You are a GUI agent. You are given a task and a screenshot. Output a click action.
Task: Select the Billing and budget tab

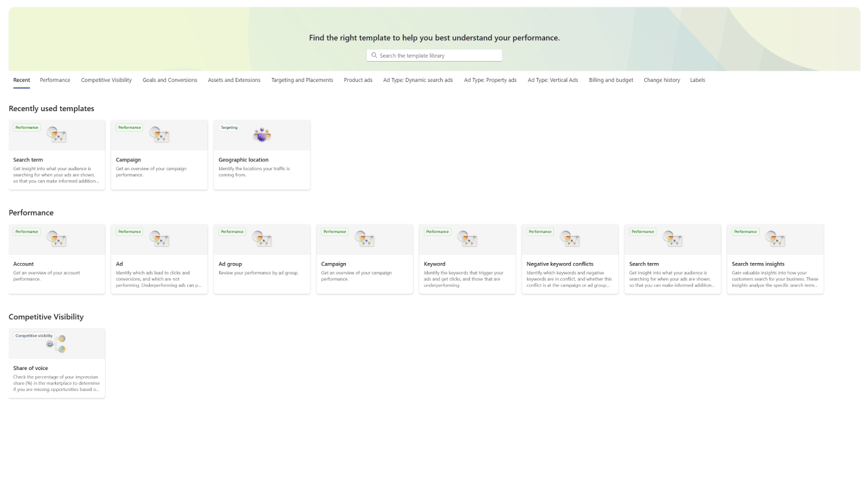(x=611, y=80)
